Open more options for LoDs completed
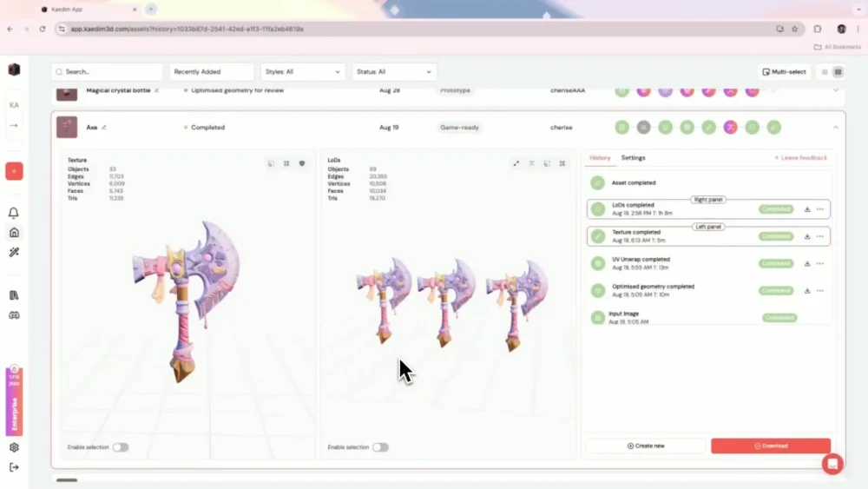This screenshot has height=489, width=868. click(x=820, y=209)
